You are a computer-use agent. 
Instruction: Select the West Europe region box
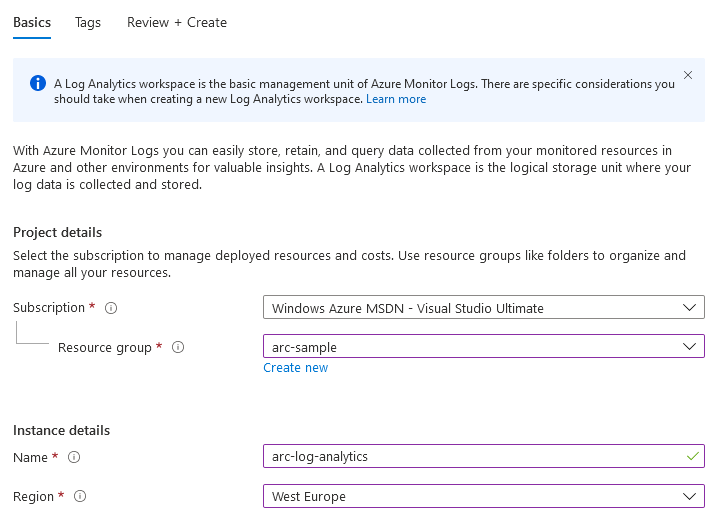tap(484, 496)
